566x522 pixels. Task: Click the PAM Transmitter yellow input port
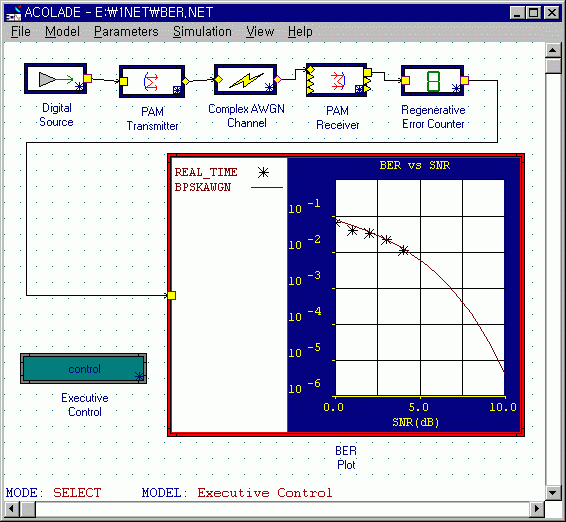pyautogui.click(x=123, y=81)
